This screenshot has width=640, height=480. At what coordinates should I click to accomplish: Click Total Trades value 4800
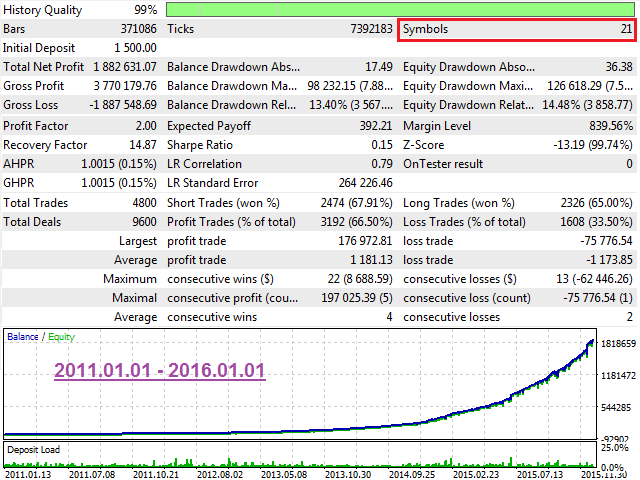144,203
